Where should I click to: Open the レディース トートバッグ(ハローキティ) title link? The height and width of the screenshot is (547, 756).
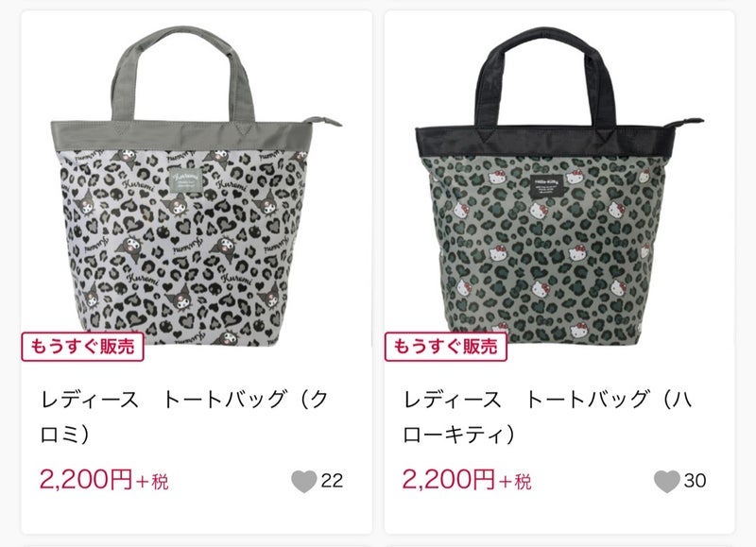[547, 417]
